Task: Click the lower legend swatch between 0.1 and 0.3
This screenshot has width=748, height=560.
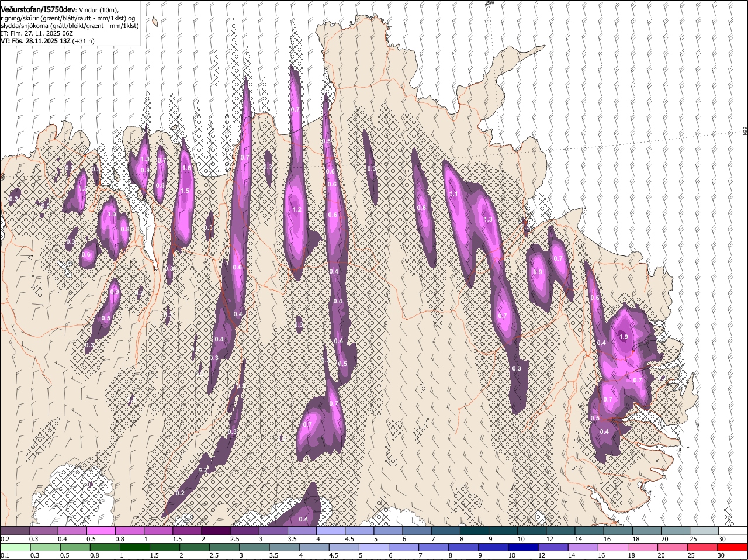Action: 15,547
